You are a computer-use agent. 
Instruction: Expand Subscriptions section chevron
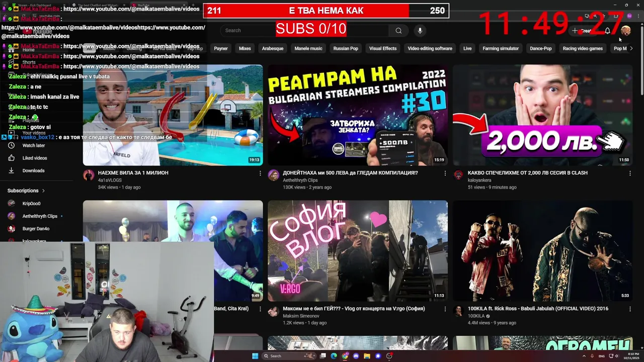[43, 191]
